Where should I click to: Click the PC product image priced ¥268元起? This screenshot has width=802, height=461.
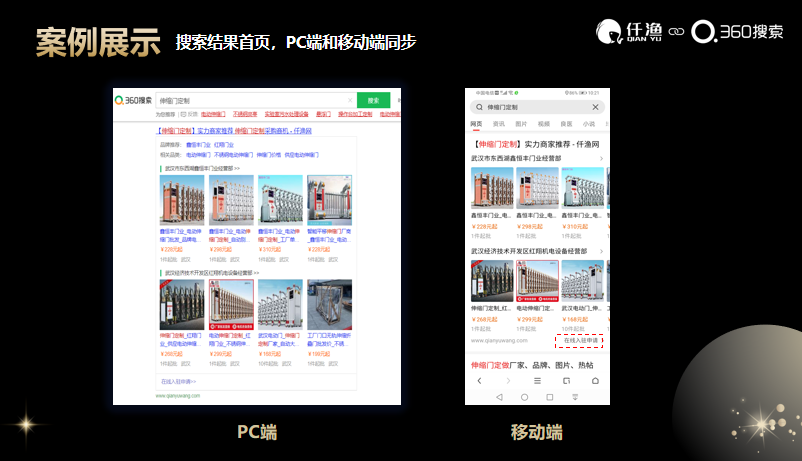click(x=182, y=304)
